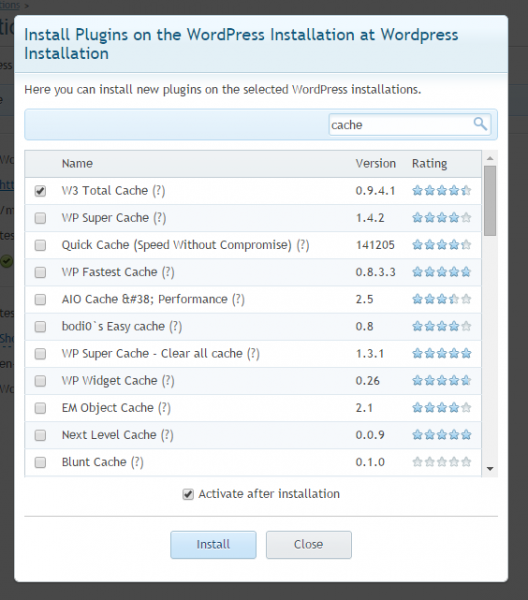Open Next Level Cache (?) info link
The image size is (528, 600).
(x=167, y=435)
